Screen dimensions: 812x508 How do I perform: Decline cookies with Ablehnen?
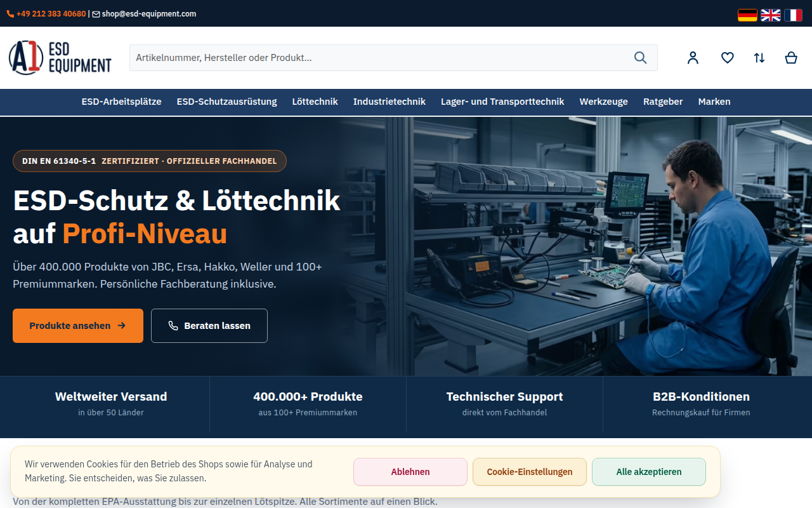pyautogui.click(x=410, y=472)
